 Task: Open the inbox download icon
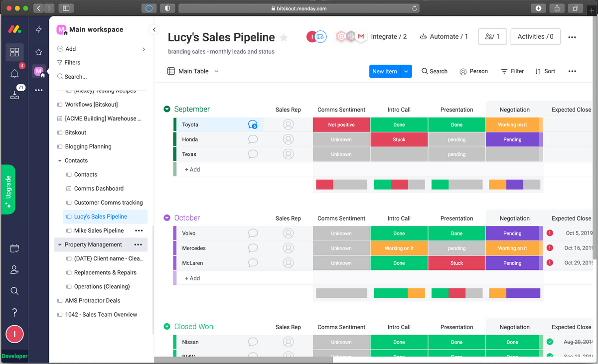(14, 95)
